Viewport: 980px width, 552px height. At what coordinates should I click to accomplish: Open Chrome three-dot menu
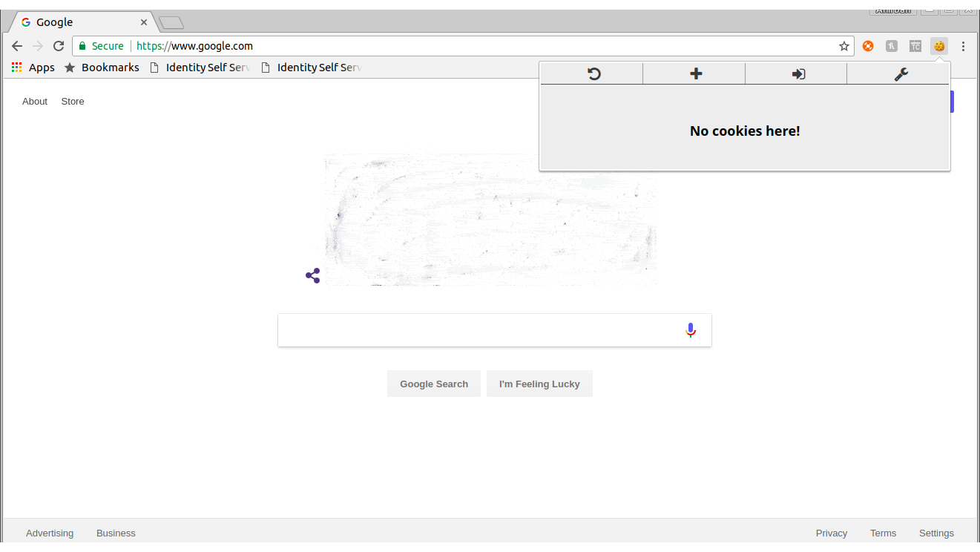(963, 46)
